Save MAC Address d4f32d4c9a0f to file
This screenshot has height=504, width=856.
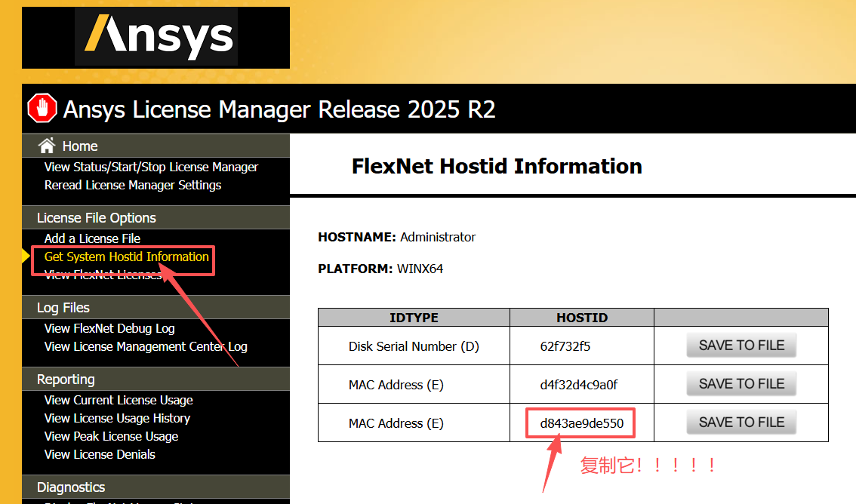(741, 383)
